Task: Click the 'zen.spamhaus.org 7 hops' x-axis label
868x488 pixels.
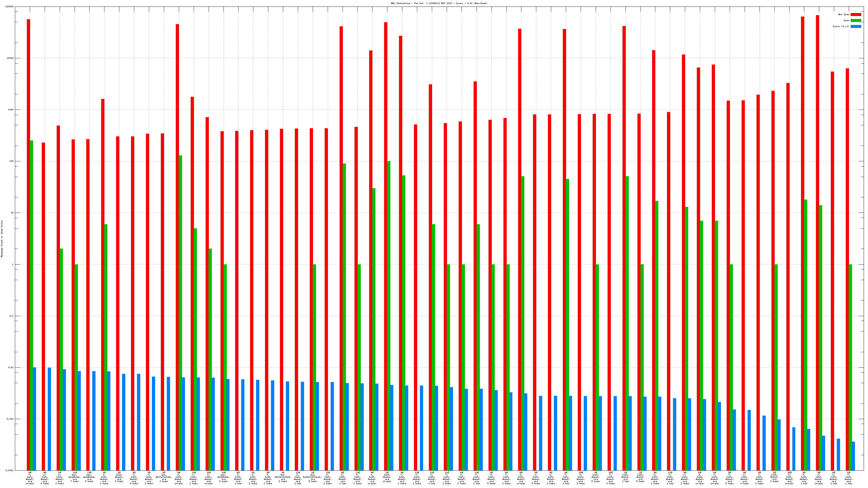Action: coord(75,477)
